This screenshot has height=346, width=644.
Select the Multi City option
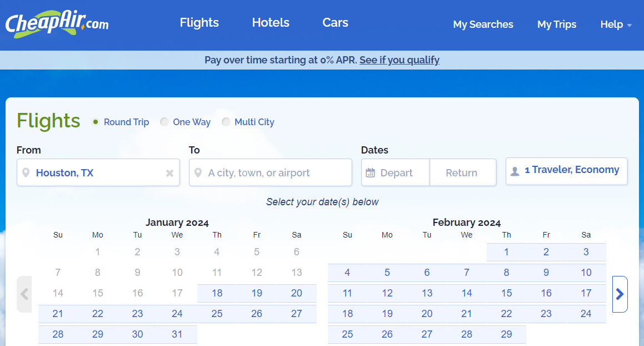tap(226, 122)
